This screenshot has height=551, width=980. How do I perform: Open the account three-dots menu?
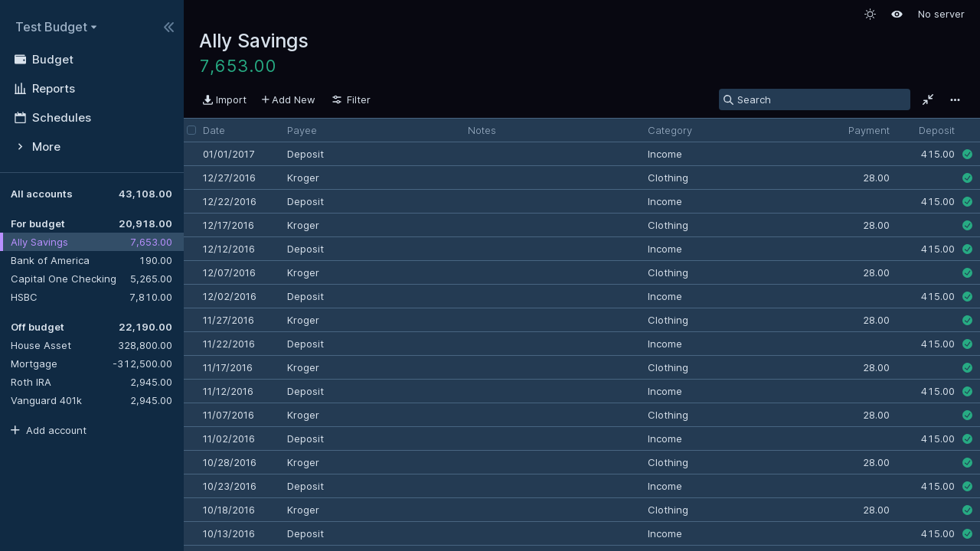coord(955,100)
